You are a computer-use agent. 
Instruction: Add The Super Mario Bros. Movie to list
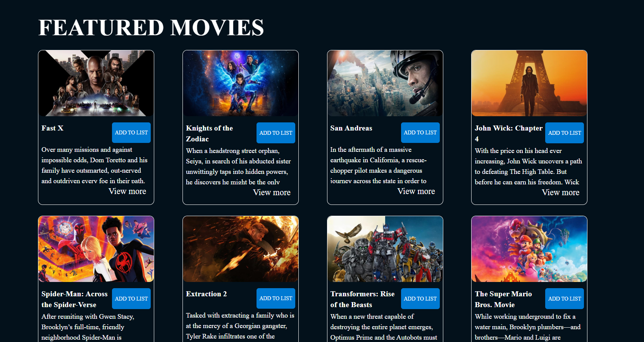click(565, 299)
